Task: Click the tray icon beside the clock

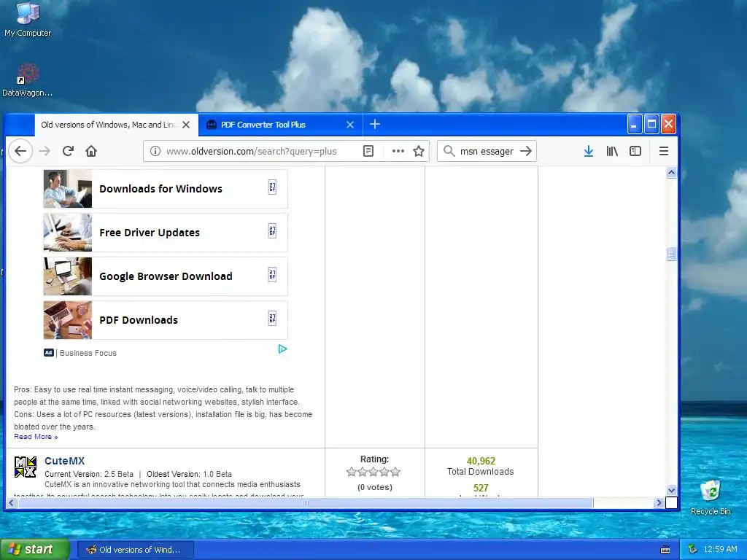Action: 693,550
